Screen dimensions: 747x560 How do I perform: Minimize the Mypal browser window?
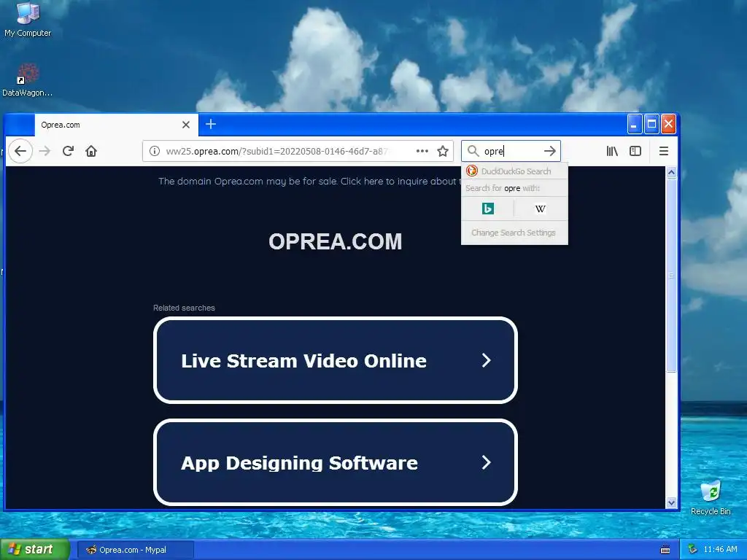pyautogui.click(x=634, y=124)
